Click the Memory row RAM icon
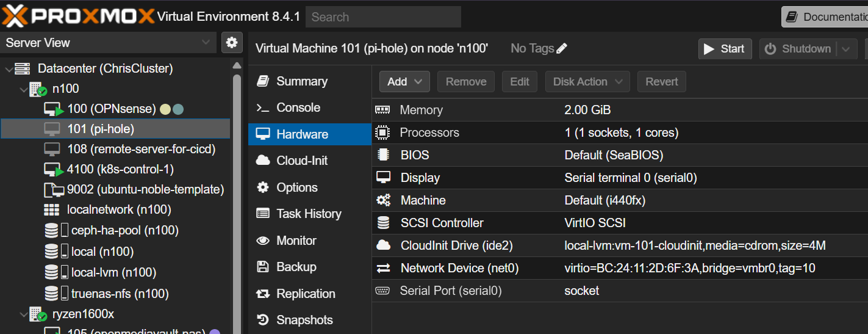This screenshot has width=868, height=334. pyautogui.click(x=382, y=110)
